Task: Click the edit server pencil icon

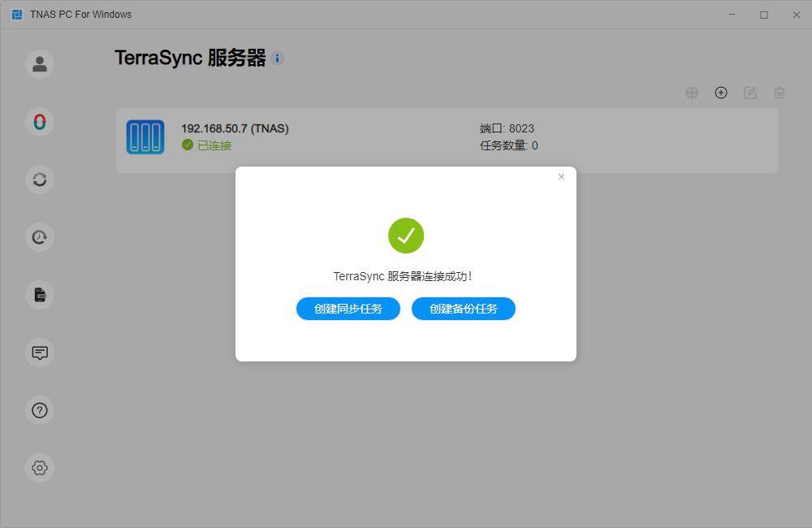Action: [x=750, y=93]
